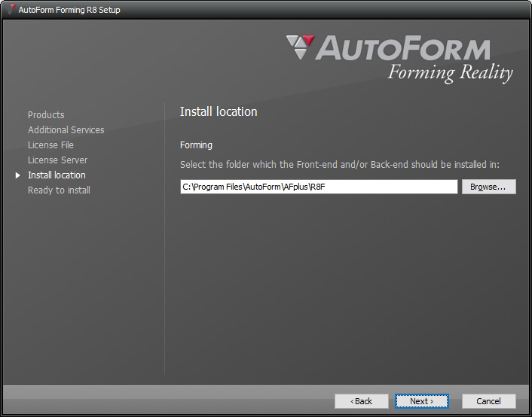Click the 'Forming Reality' slogan
Screen dimensions: 532x417
pyautogui.click(x=450, y=73)
